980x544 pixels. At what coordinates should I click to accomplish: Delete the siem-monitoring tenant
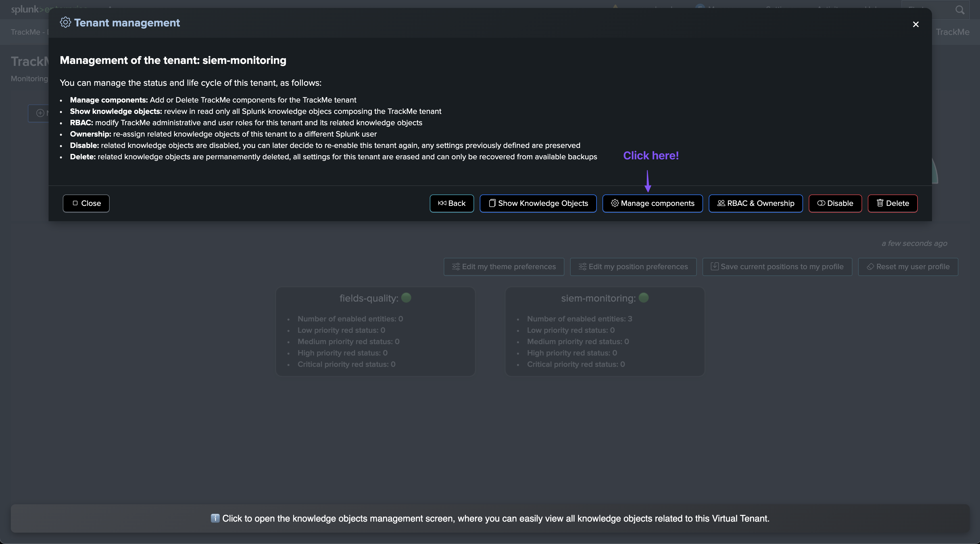click(893, 203)
